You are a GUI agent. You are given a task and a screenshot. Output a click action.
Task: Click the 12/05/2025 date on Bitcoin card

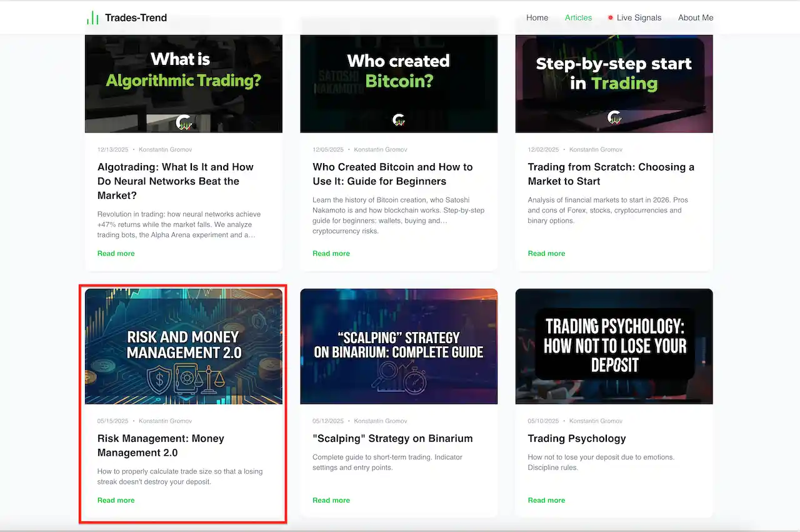point(328,149)
